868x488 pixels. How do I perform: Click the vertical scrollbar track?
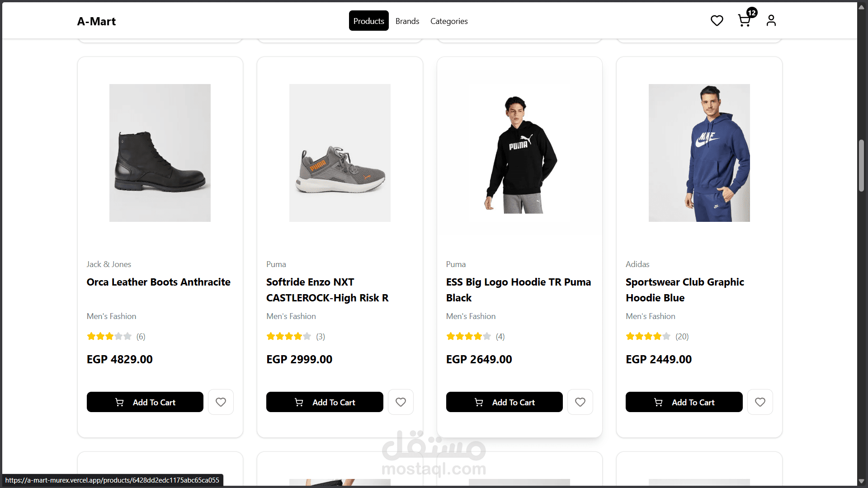862,271
